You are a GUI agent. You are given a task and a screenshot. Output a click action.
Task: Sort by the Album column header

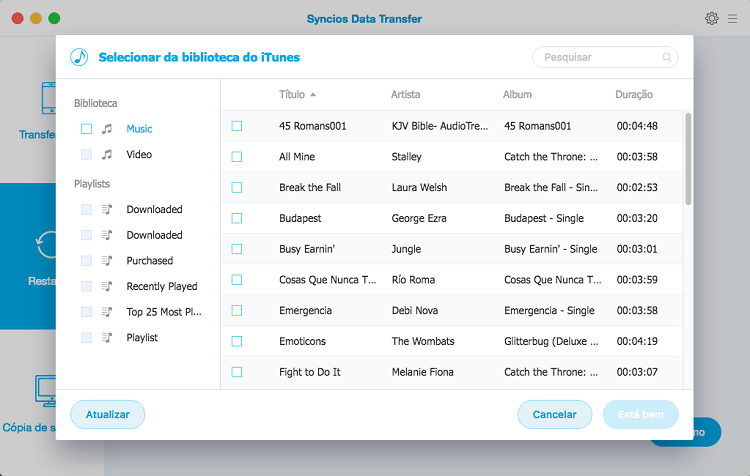pyautogui.click(x=517, y=94)
